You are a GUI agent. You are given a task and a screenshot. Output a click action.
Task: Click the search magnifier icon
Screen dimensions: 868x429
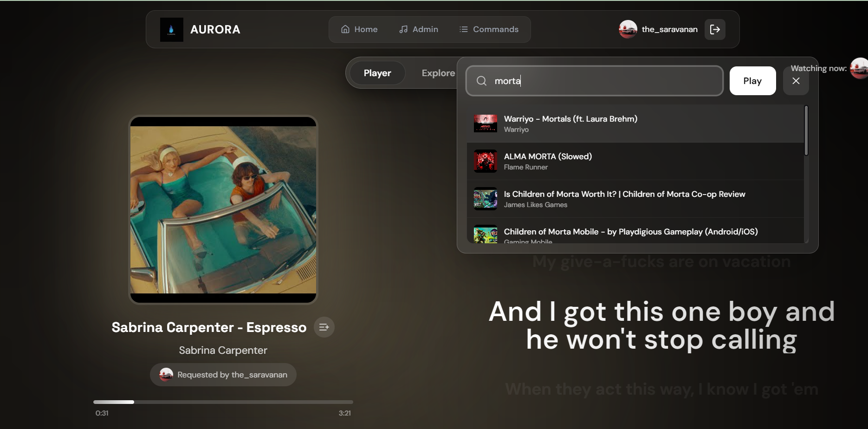tap(482, 81)
